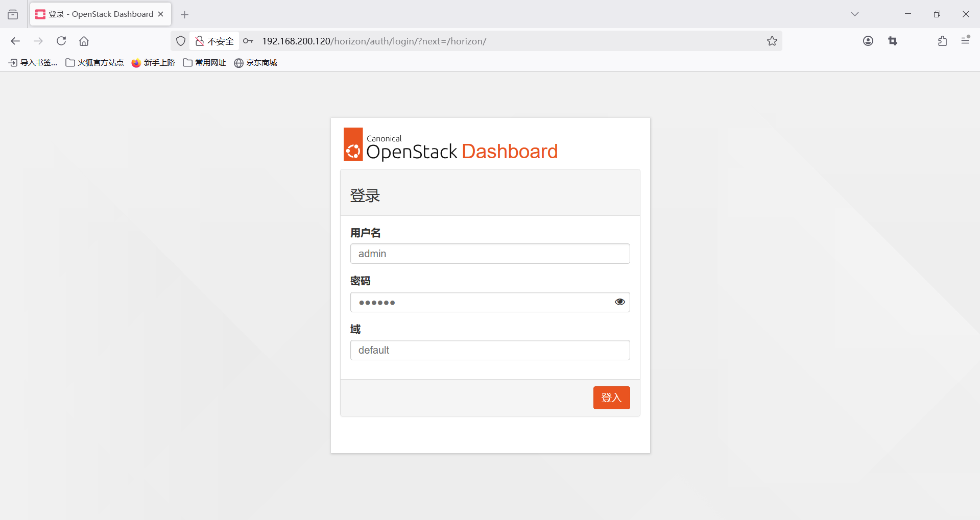Image resolution: width=980 pixels, height=520 pixels.
Task: Open the 常用网址 bookmarks folder
Action: click(x=204, y=63)
